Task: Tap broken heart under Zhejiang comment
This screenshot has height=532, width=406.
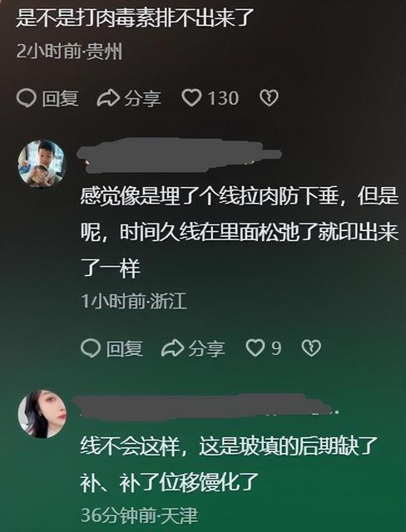Action: [x=311, y=348]
